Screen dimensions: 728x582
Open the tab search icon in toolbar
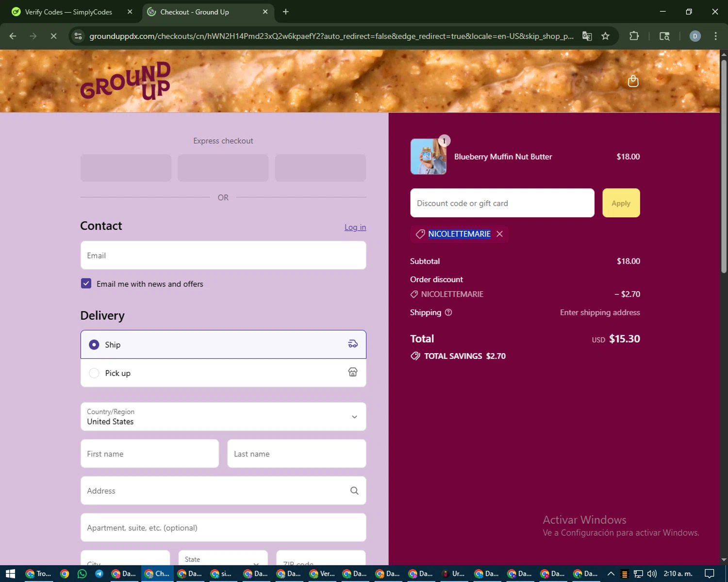[664, 36]
